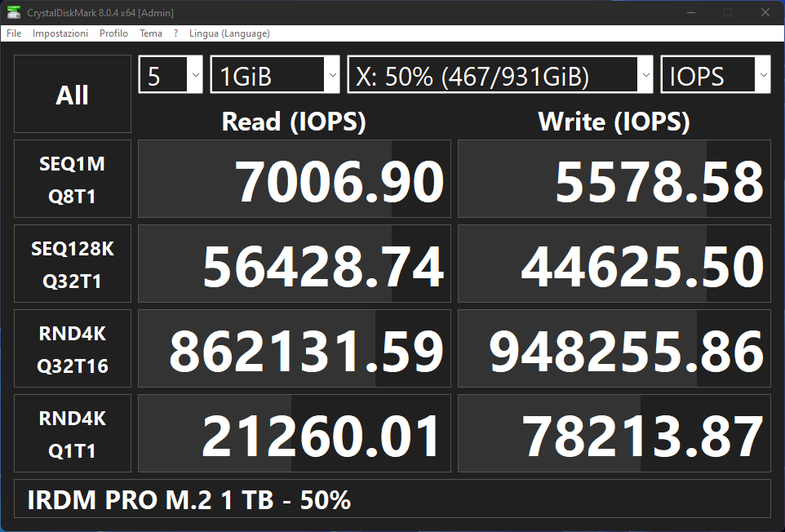
Task: Edit the IRDM PRO M.2 1 TB comment field
Action: point(392,499)
